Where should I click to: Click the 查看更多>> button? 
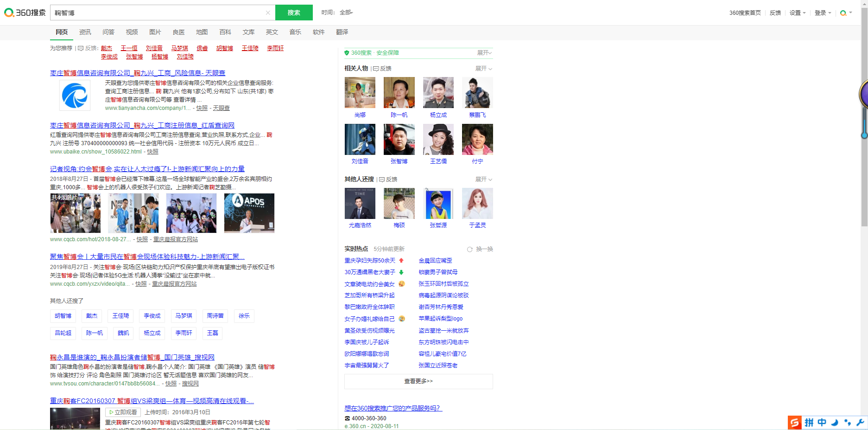(418, 381)
